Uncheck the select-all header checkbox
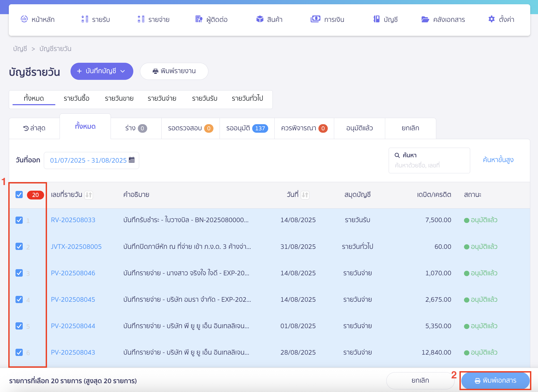 [x=19, y=195]
